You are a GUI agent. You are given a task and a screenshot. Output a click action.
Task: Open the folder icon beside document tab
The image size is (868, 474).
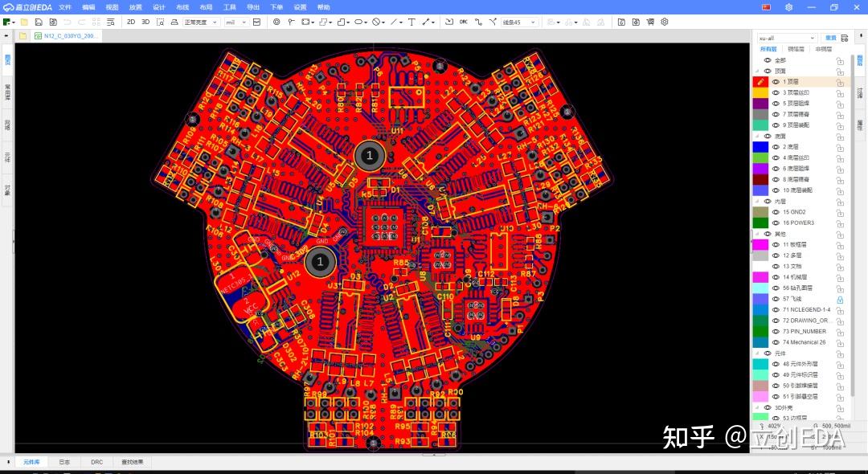23,36
